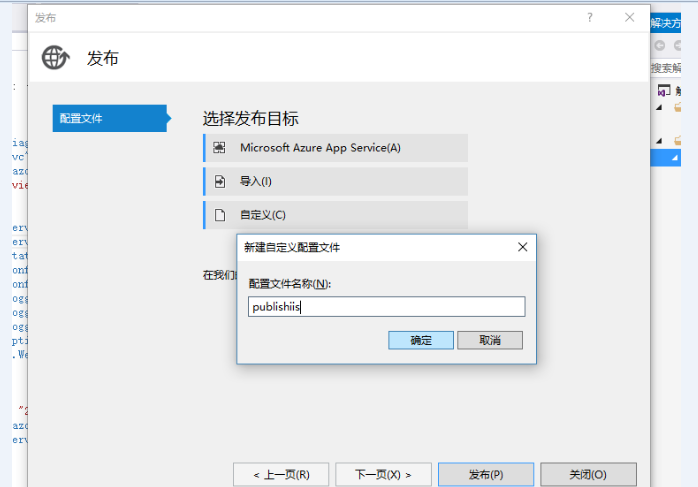The image size is (698, 487).
Task: Collapse the first project node in Solution Explorer
Action: pos(659,107)
